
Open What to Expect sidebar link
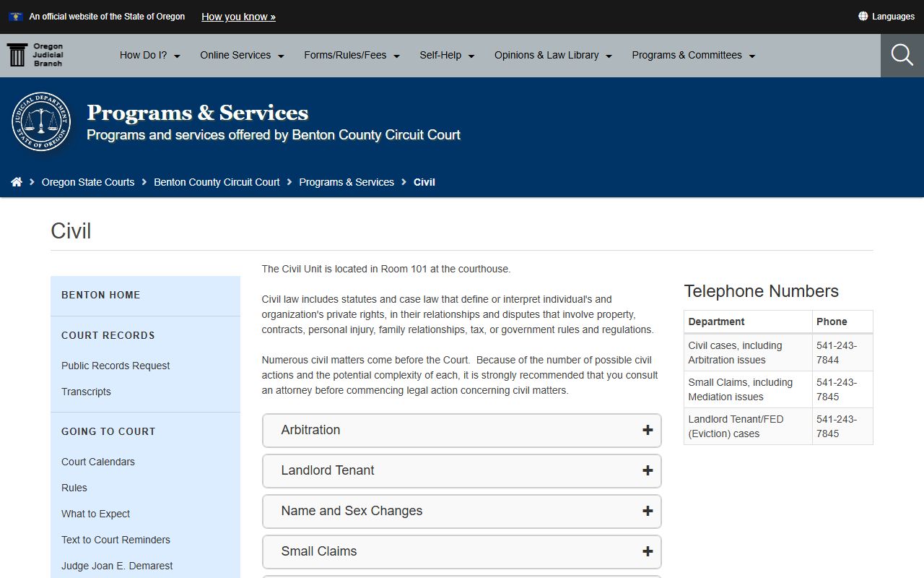[x=96, y=514]
